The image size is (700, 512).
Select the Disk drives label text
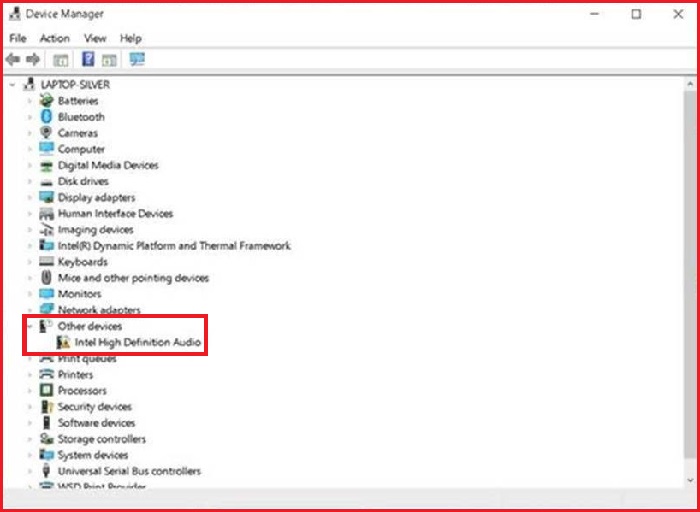coord(83,181)
